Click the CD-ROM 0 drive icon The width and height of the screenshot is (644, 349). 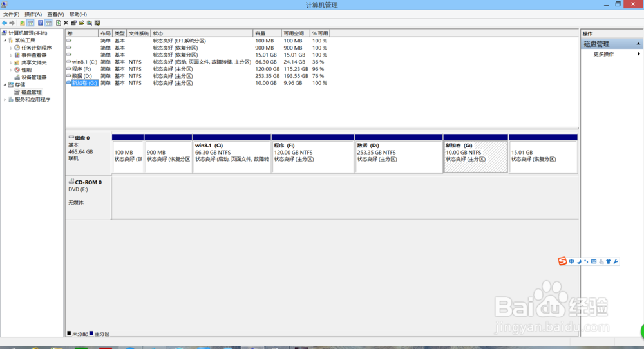71,181
